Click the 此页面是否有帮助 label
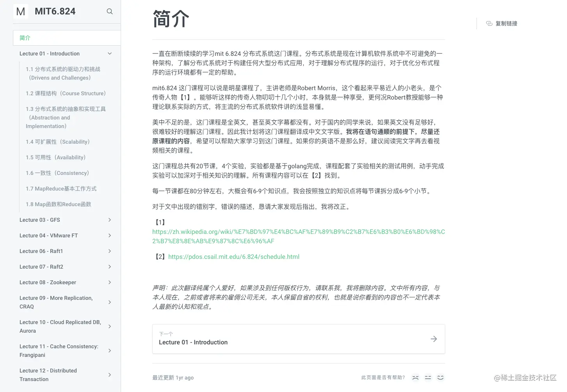567x392 pixels. (x=383, y=378)
